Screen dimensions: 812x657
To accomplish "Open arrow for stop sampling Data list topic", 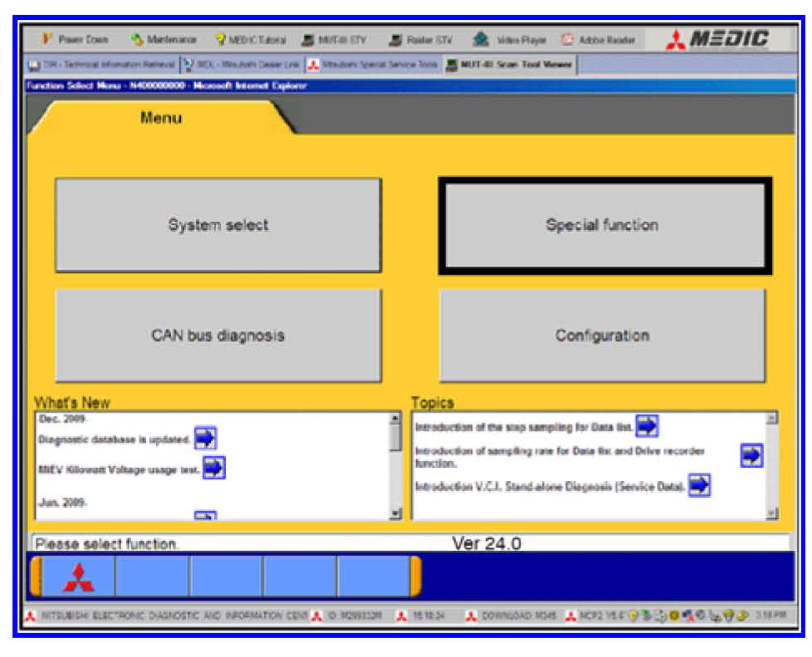I will pyautogui.click(x=647, y=426).
